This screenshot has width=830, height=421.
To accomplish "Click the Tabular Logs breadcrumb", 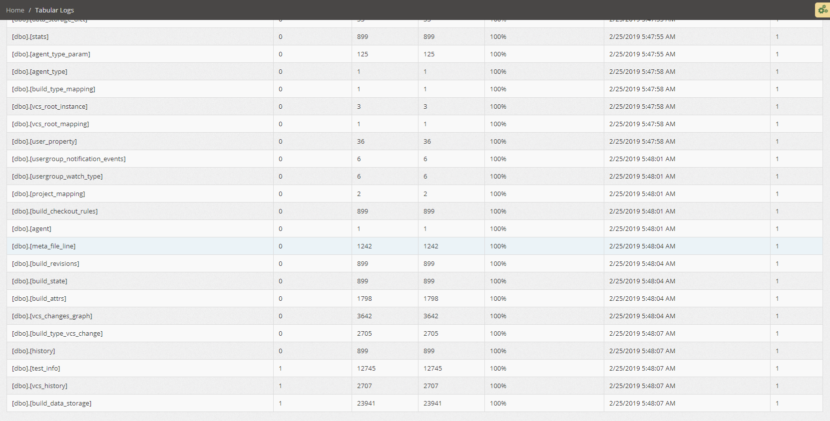I will [54, 10].
